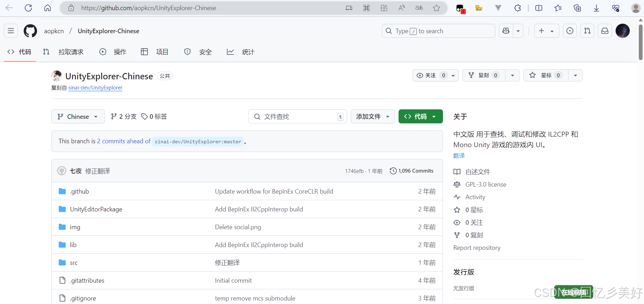This screenshot has width=644, height=304.
Task: View the 0 标签 tags link
Action: 154,116
